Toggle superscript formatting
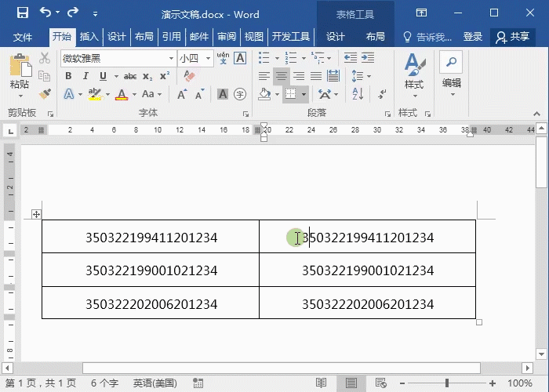549x392 pixels. pos(165,76)
